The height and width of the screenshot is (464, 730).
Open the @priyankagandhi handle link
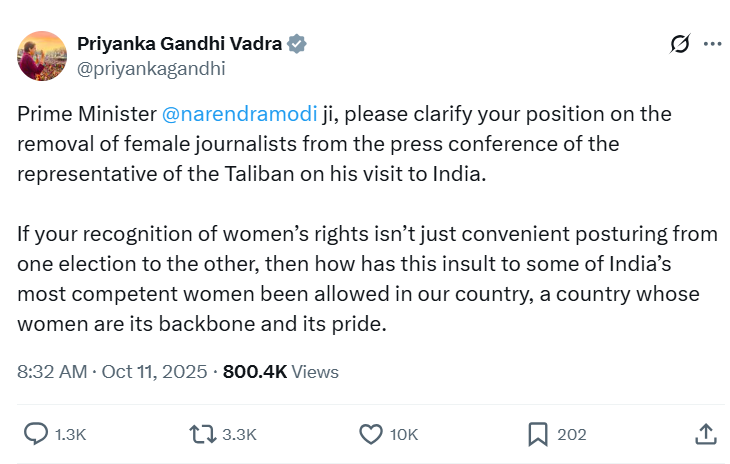(x=150, y=68)
